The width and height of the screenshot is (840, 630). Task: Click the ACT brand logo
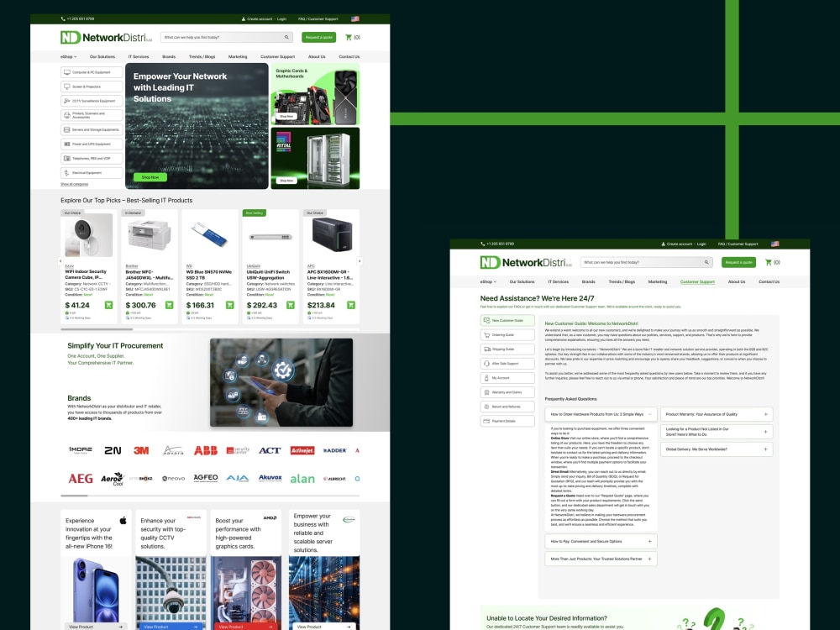click(x=270, y=450)
